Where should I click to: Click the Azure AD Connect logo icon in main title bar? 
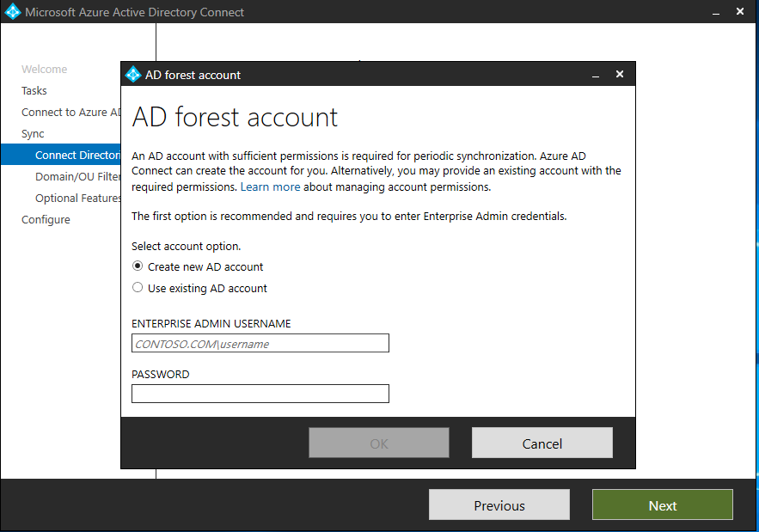[13, 12]
